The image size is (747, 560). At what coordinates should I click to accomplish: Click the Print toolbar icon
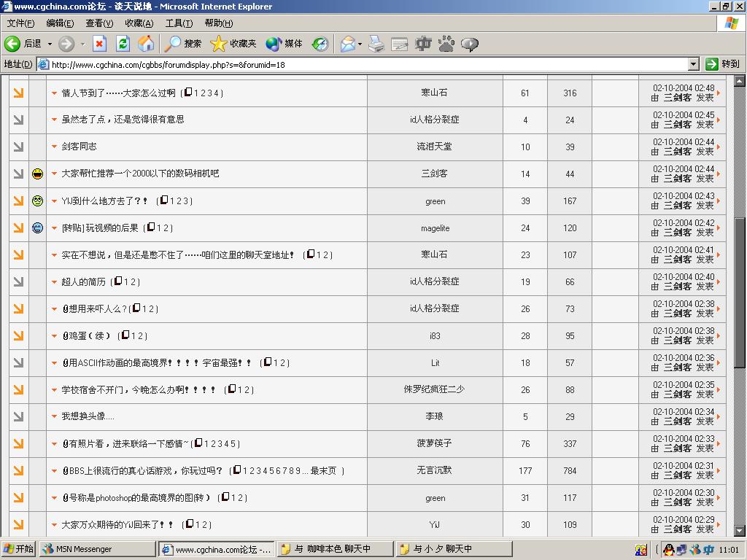(x=376, y=44)
